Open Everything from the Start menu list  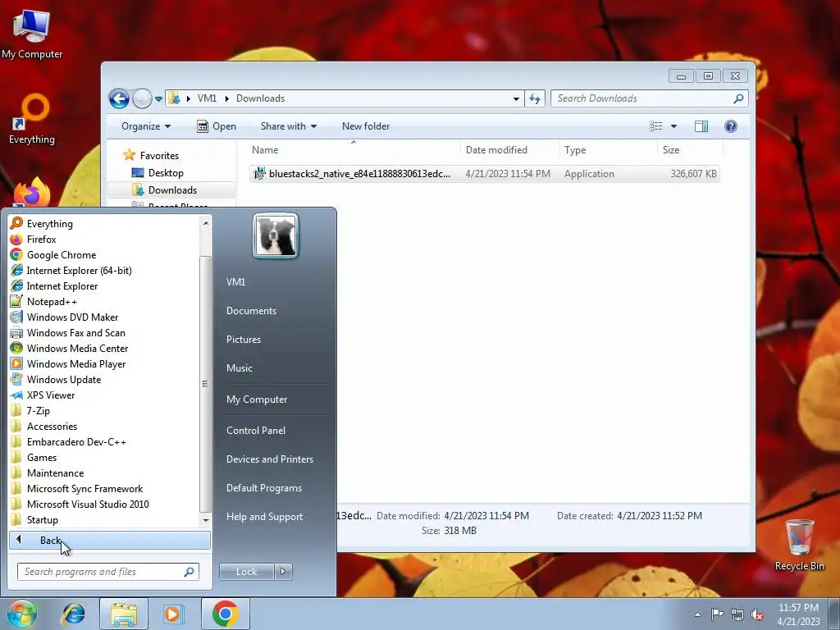[x=49, y=223]
